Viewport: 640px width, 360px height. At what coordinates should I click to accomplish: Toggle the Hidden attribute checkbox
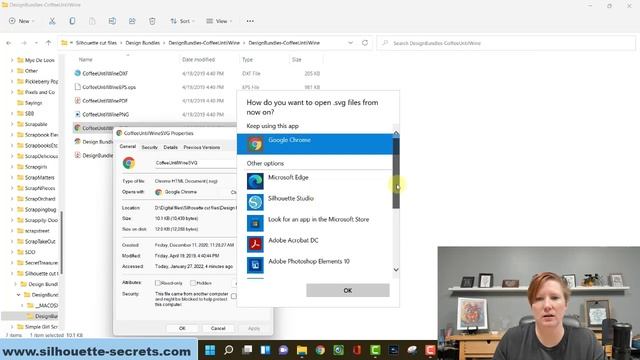tap(193, 283)
